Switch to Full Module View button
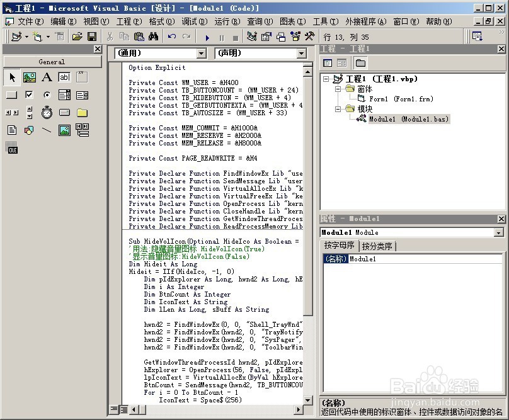This screenshot has width=509, height=420. (x=124, y=410)
